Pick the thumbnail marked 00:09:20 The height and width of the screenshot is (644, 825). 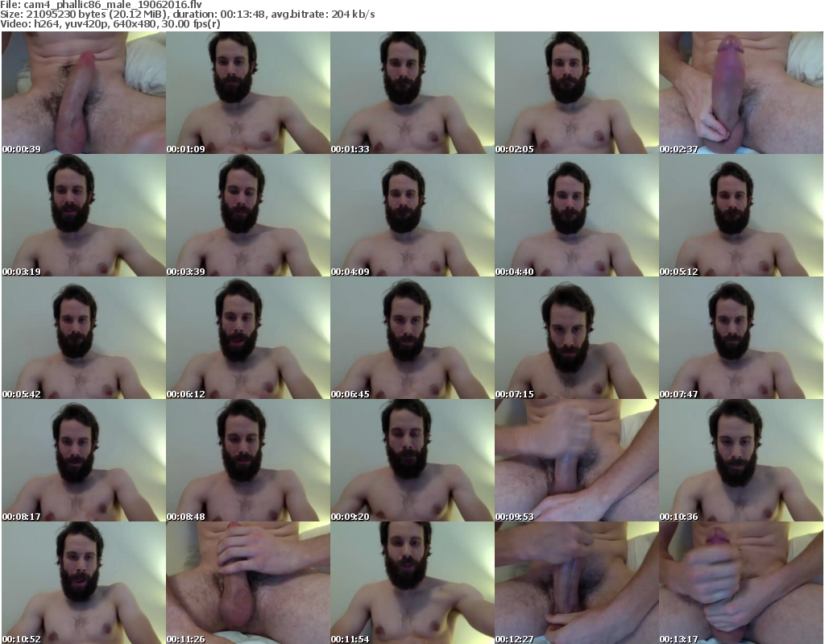point(412,460)
